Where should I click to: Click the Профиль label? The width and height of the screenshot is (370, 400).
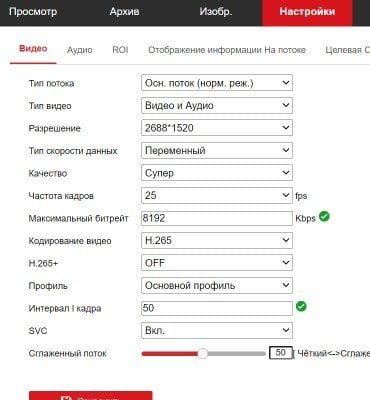48,286
